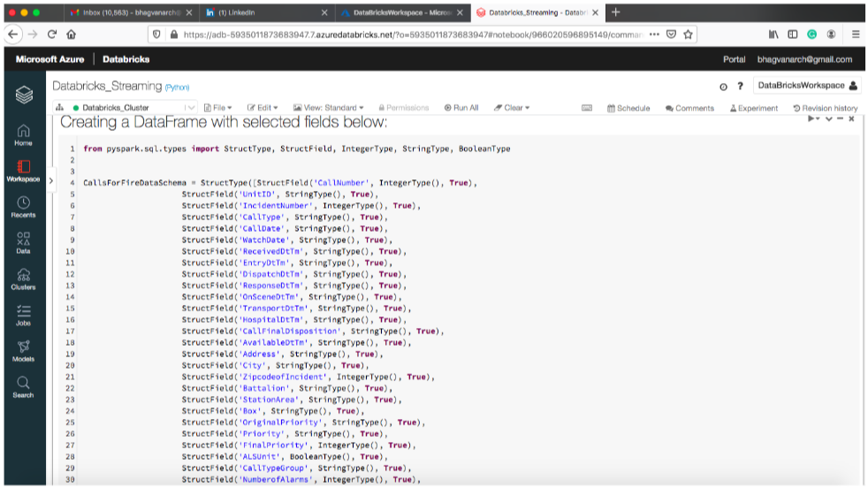This screenshot has height=488, width=868.
Task: Open the Databricks logo icon in the sidebar
Action: [24, 95]
